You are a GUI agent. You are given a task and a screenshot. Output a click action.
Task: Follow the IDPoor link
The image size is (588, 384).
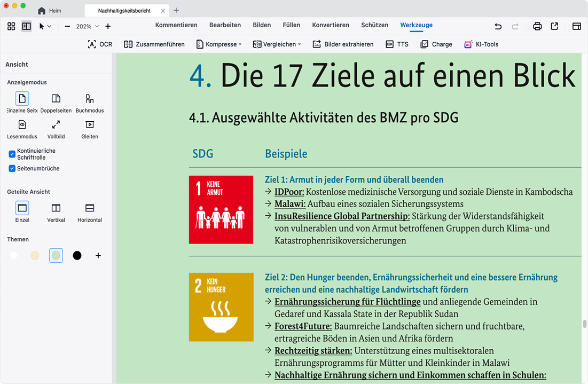289,192
